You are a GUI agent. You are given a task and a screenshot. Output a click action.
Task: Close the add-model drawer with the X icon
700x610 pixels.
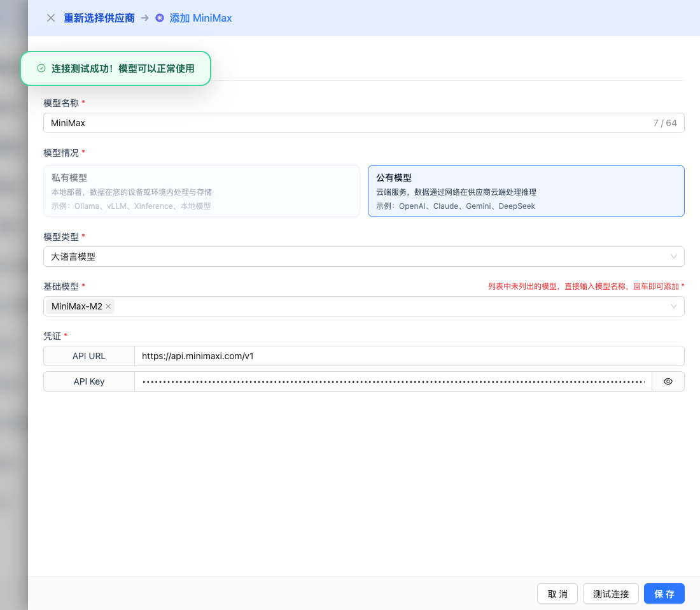pos(51,18)
